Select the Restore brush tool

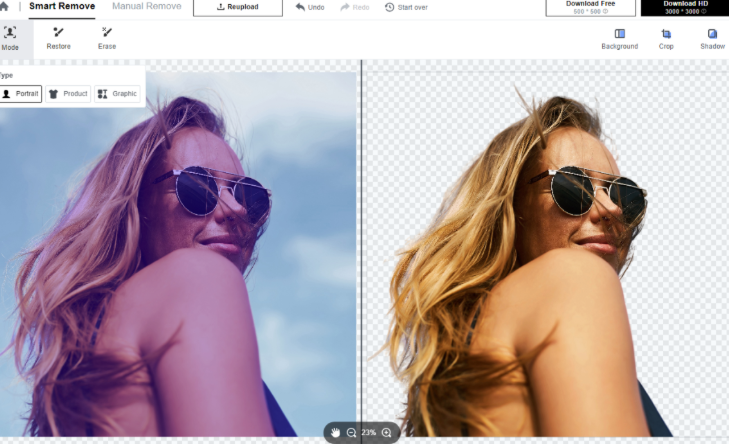58,38
